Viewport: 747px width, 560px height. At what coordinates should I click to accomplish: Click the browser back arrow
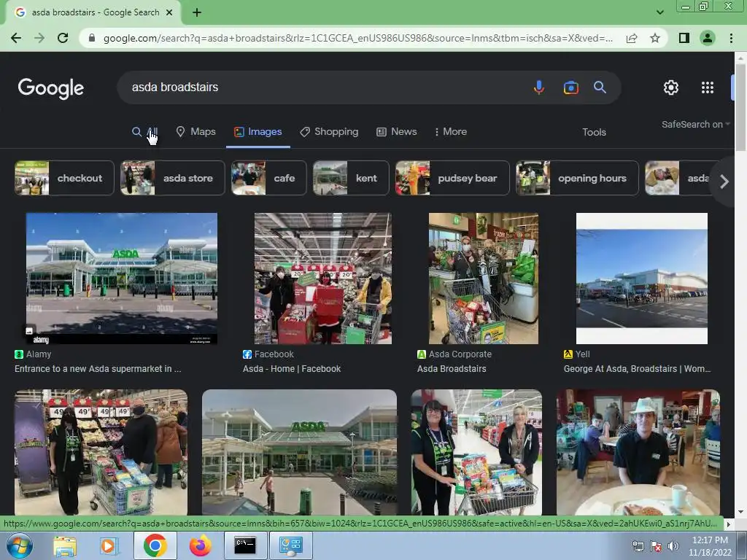coord(16,38)
